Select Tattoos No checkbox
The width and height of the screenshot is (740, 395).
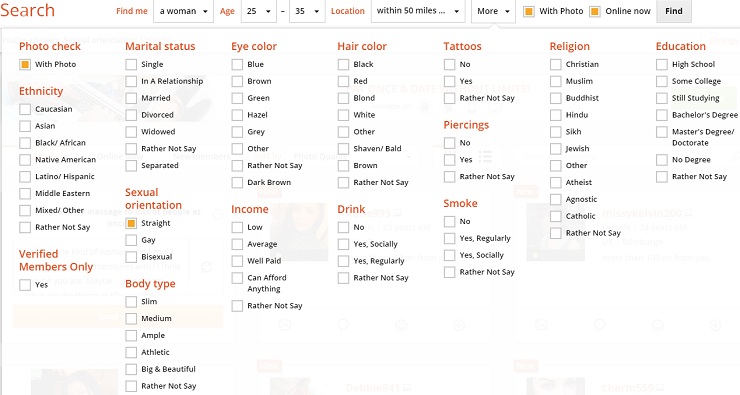click(450, 64)
